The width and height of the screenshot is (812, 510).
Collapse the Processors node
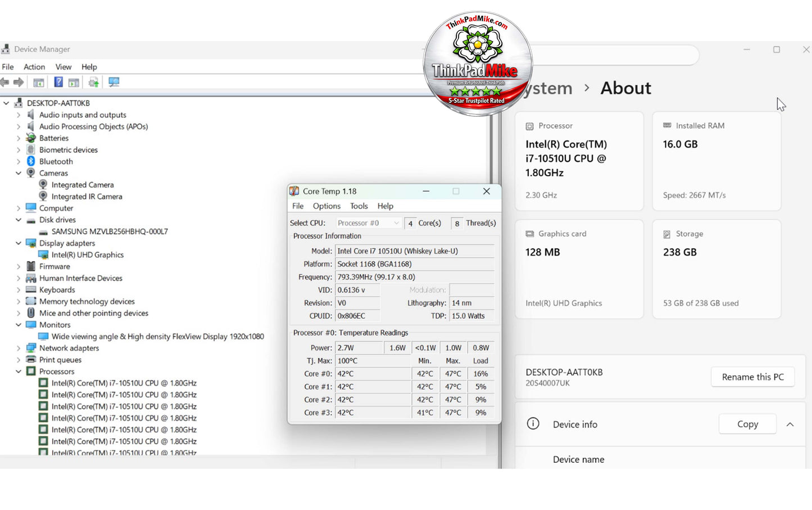pos(19,371)
